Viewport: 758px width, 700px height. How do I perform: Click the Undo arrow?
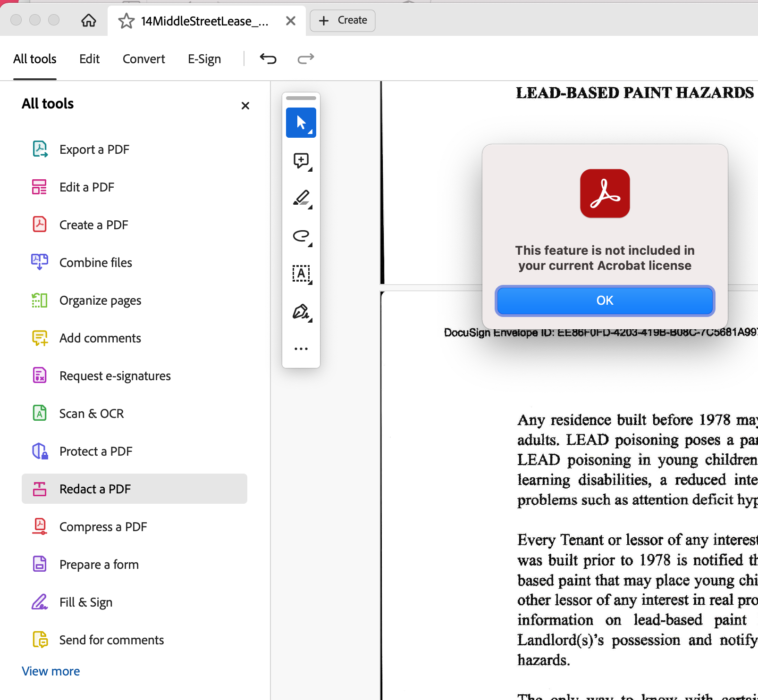268,58
